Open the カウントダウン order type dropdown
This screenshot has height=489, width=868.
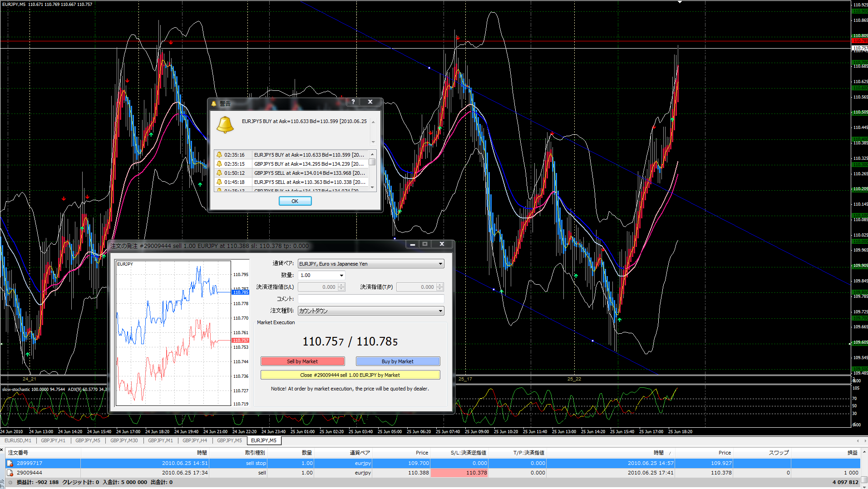pyautogui.click(x=440, y=311)
